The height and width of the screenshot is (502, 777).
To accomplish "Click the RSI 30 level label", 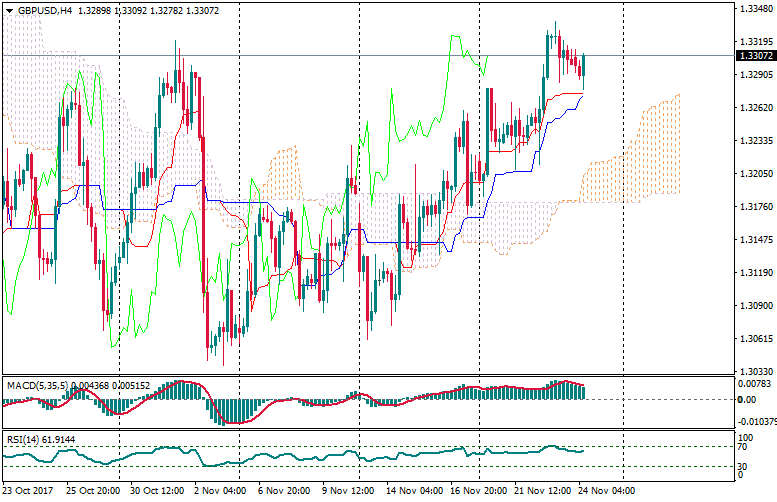I will [x=745, y=466].
